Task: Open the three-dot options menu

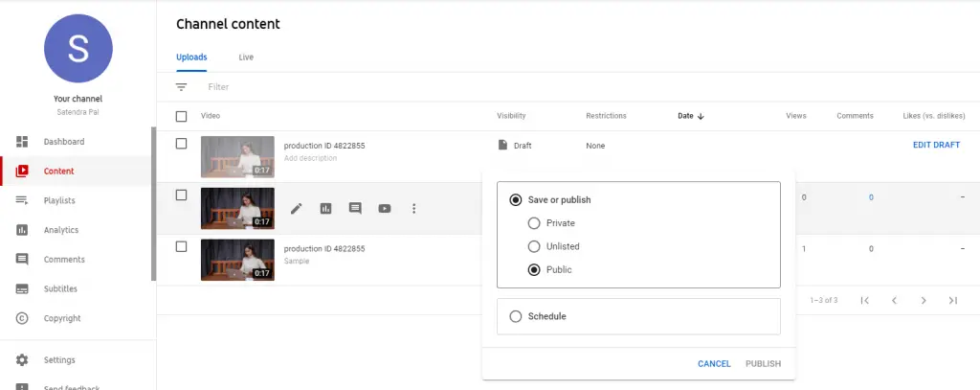Action: click(413, 209)
